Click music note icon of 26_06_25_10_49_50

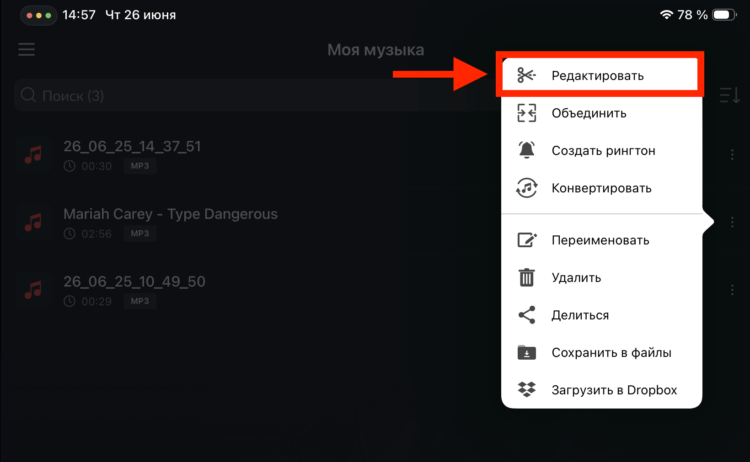(x=33, y=290)
